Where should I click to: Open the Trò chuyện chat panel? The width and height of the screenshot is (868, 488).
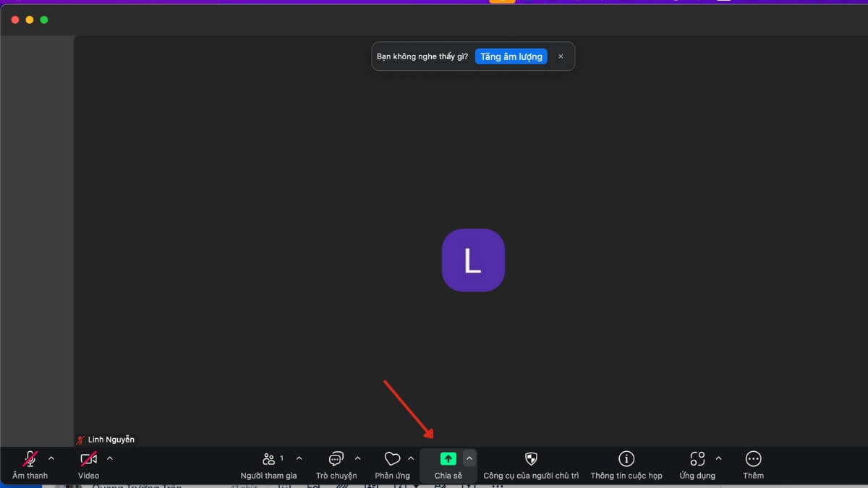336,460
